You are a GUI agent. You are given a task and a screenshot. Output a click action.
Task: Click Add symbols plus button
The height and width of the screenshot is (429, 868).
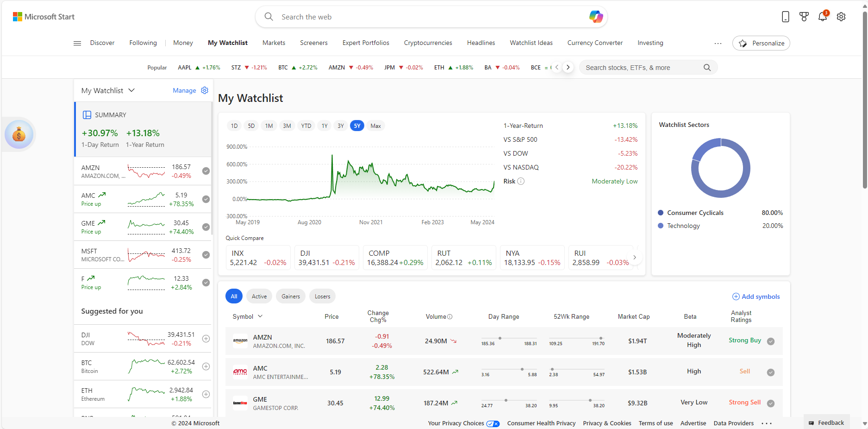756,297
